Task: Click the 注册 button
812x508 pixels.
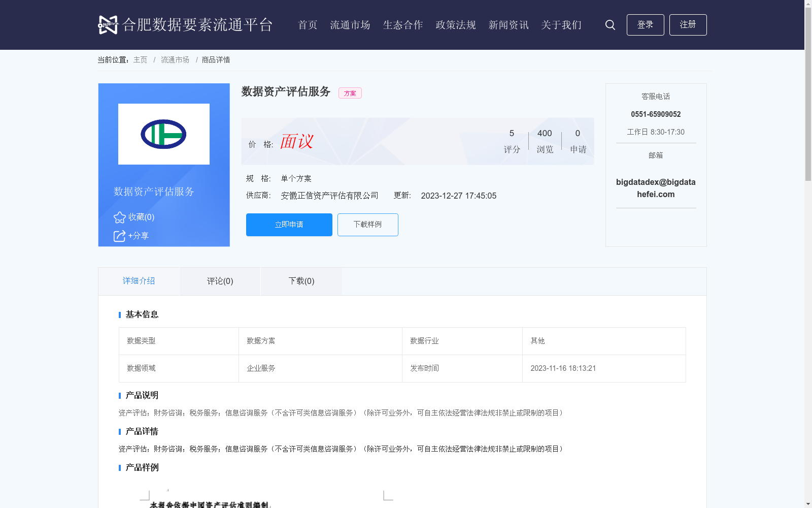Action: tap(688, 25)
